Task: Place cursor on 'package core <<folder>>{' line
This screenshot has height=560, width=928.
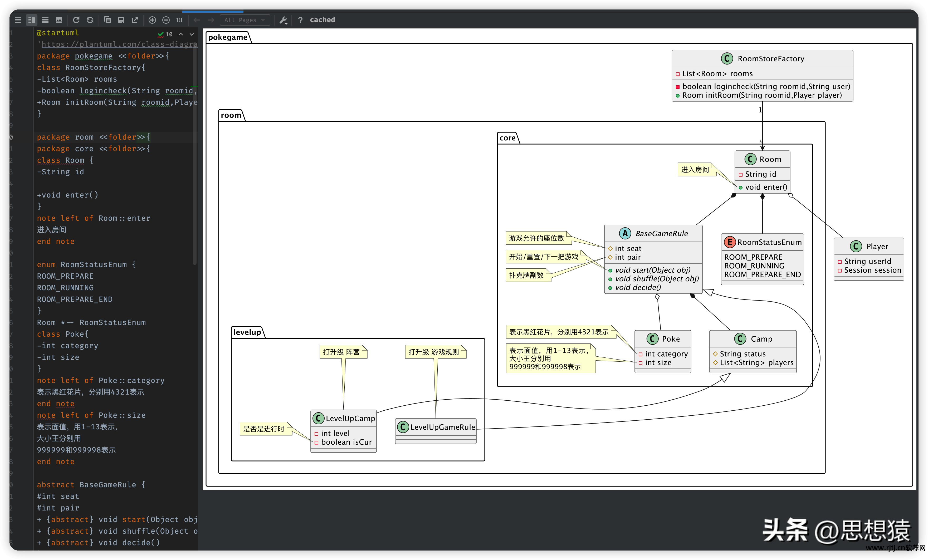Action: pos(93,149)
